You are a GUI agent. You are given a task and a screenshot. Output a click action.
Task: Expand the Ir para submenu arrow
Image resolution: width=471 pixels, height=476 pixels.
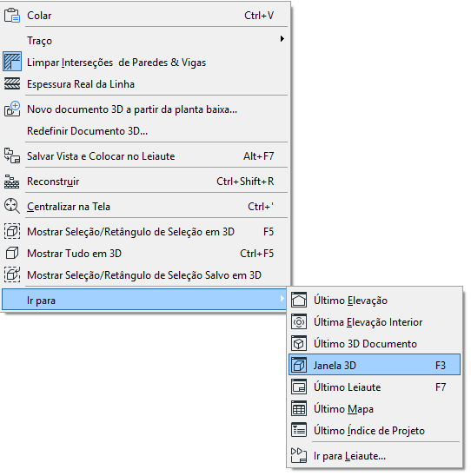tap(282, 299)
